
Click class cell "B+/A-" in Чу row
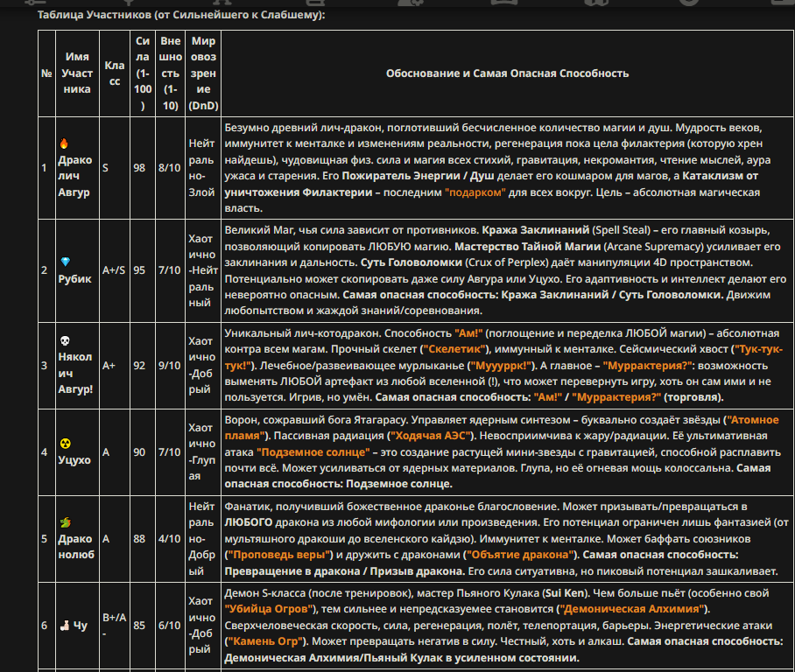click(x=115, y=626)
